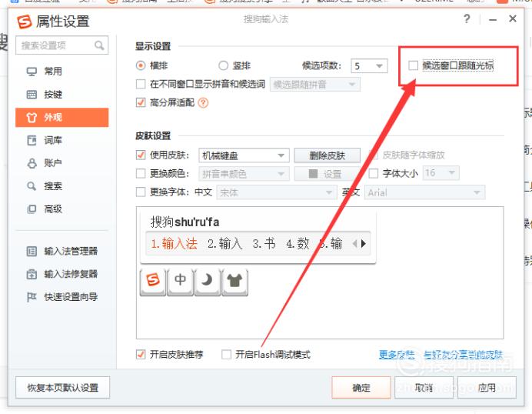Click candidate 1.输入法 in preview
532x414 pixels.
pyautogui.click(x=174, y=243)
